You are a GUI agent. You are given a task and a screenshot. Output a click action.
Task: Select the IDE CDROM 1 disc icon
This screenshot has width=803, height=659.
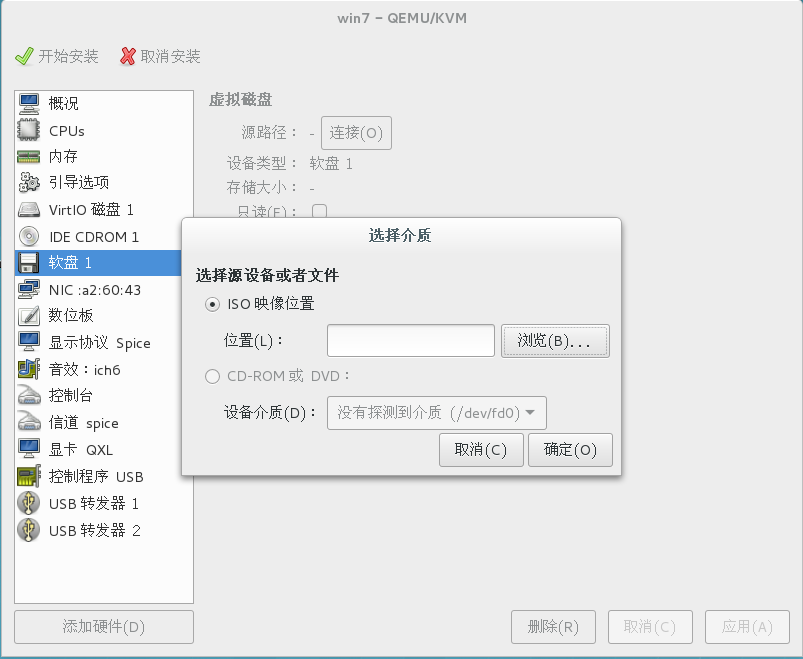click(29, 236)
